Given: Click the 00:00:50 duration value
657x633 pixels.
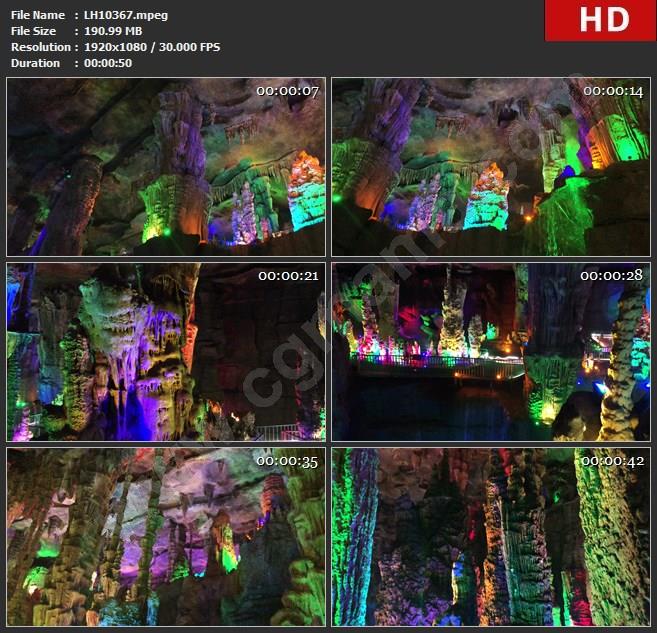Looking at the screenshot, I should (108, 63).
